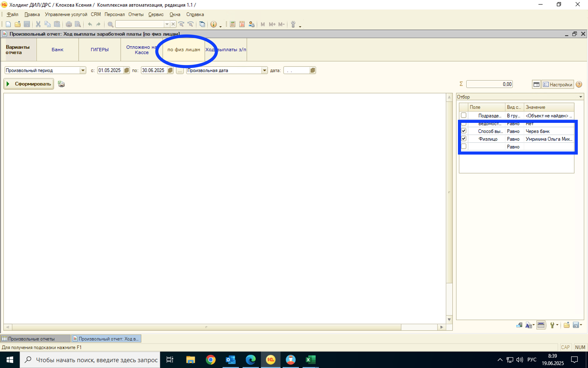
Task: Open the Calculator toolbar icon
Action: point(233,24)
